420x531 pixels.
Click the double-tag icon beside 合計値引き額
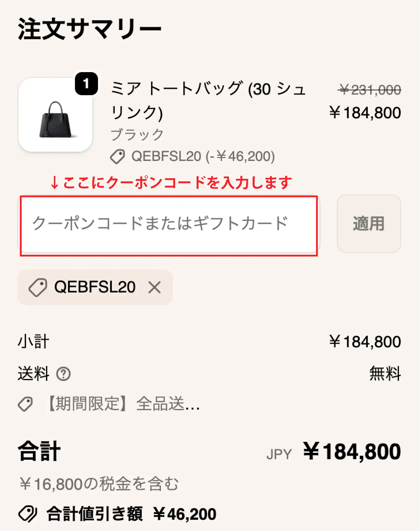click(x=28, y=514)
